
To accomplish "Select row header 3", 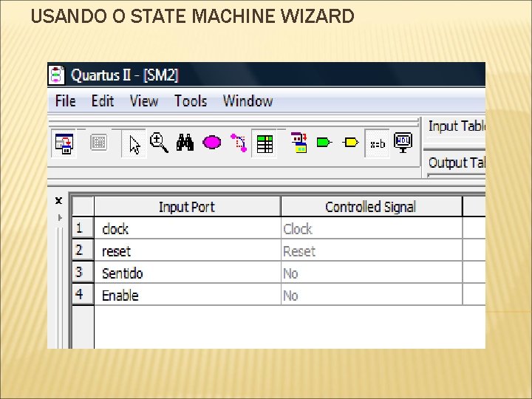I will tap(83, 272).
